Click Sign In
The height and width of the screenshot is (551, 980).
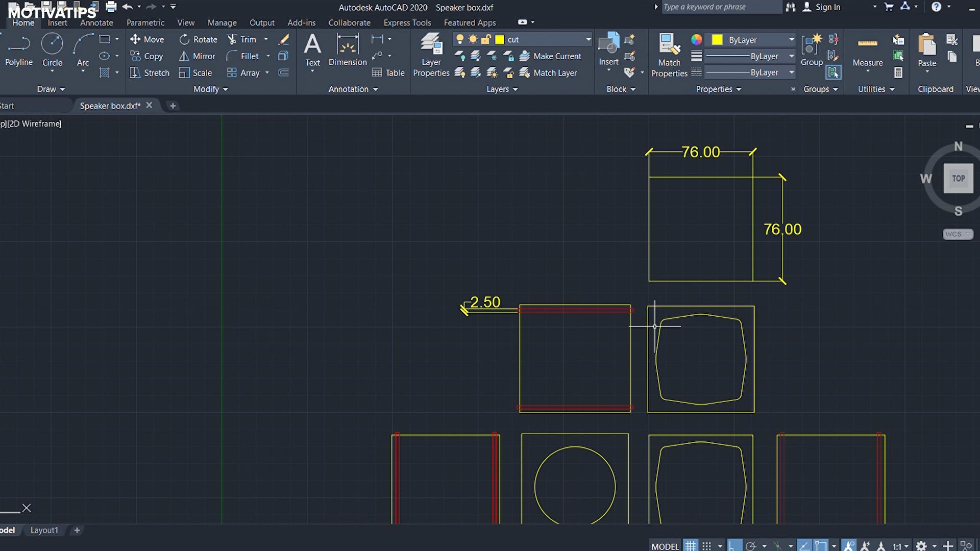pyautogui.click(x=821, y=7)
